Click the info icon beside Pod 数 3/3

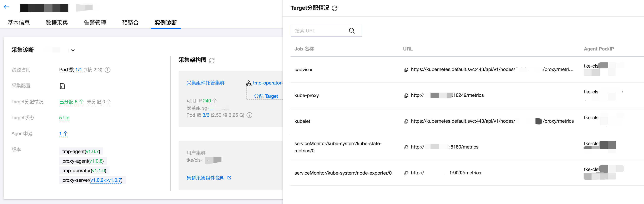point(249,115)
